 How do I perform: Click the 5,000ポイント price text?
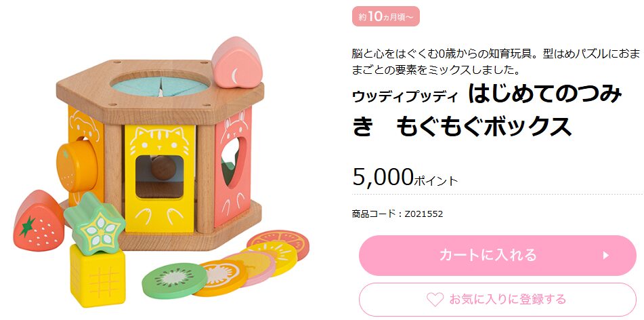pos(404,178)
